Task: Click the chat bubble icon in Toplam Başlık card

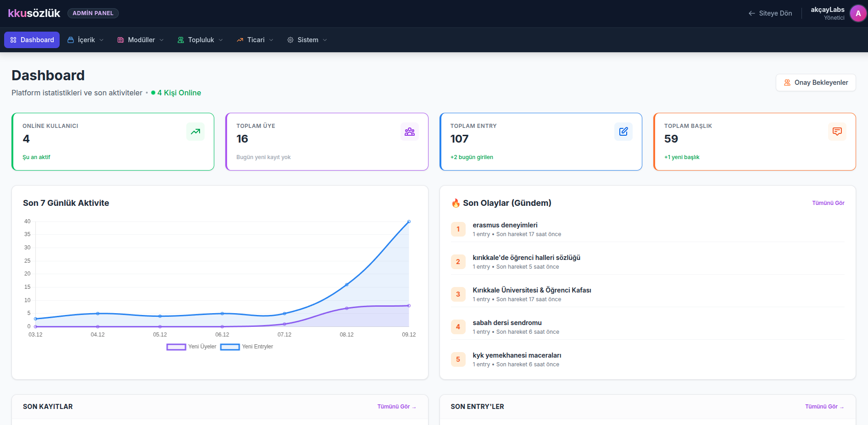Action: click(837, 132)
